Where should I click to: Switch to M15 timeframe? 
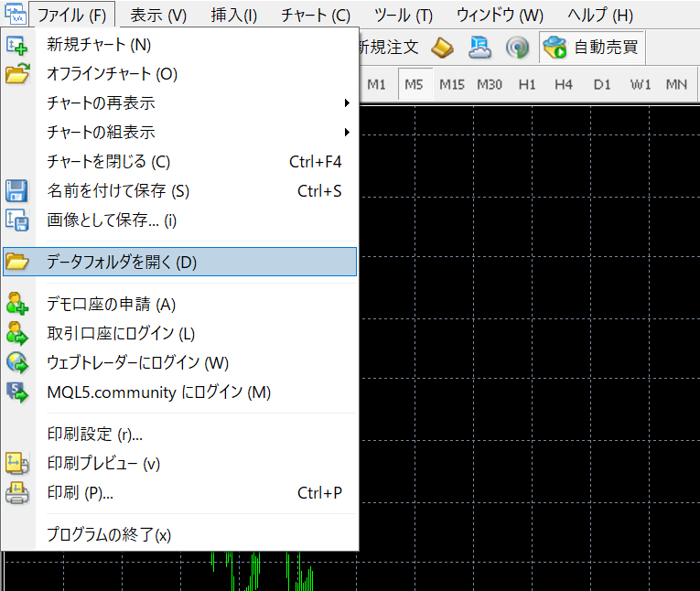452,84
